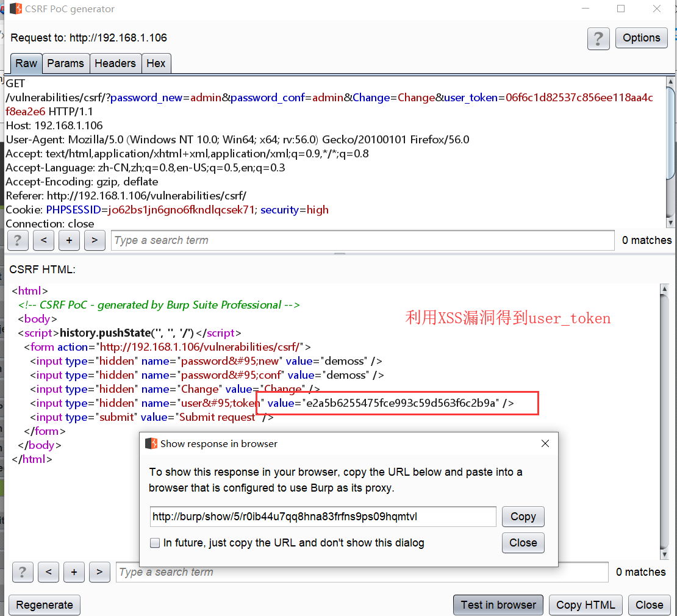Focus the CSRF HTML search term field

362,572
